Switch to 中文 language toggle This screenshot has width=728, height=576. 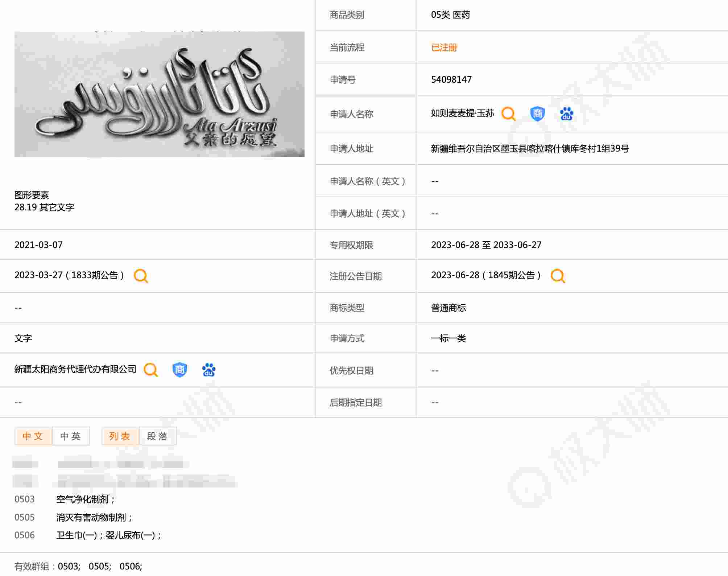pos(33,436)
